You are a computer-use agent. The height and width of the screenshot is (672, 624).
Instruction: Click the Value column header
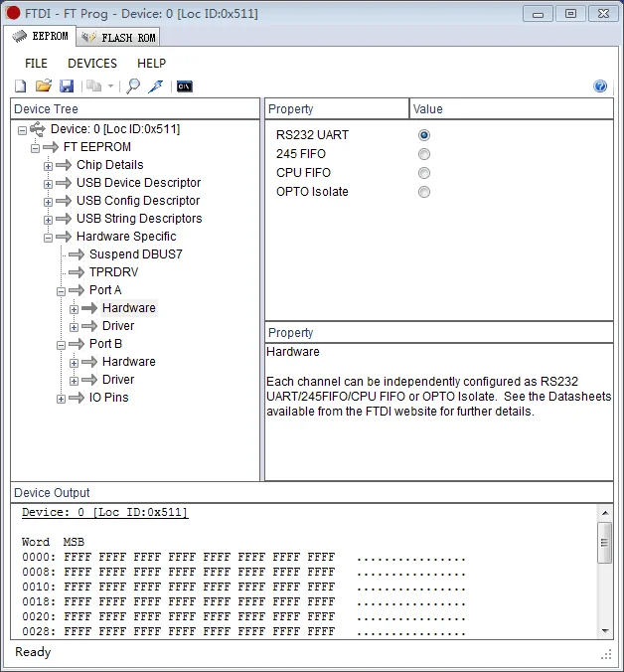[x=512, y=109]
